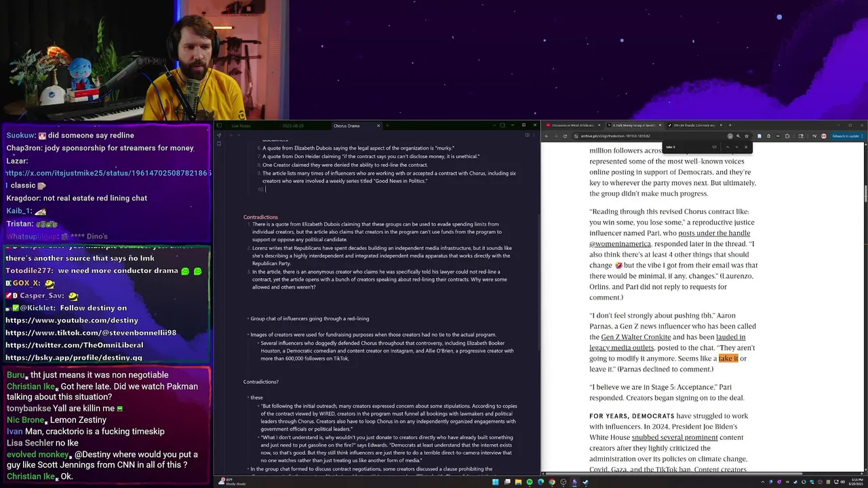Open Spotify from the taskbar
Screen dimensions: 868x488
[530, 482]
